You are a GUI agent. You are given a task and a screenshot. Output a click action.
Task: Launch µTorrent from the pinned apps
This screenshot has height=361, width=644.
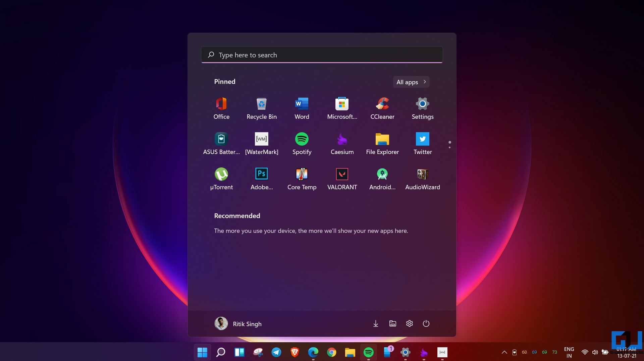pyautogui.click(x=221, y=179)
